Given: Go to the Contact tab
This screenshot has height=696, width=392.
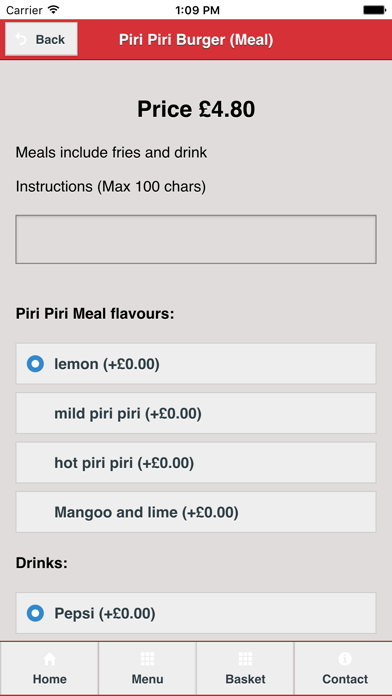Looking at the screenshot, I should point(343,668).
